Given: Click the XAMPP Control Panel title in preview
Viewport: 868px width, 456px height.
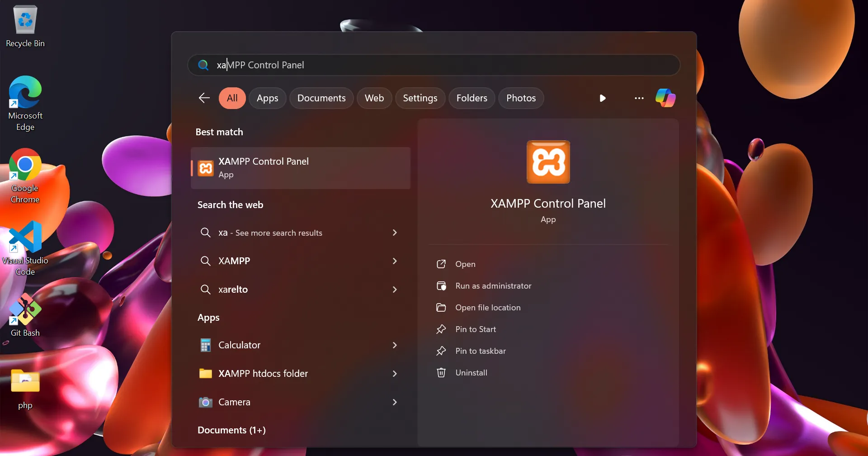Looking at the screenshot, I should [x=548, y=204].
